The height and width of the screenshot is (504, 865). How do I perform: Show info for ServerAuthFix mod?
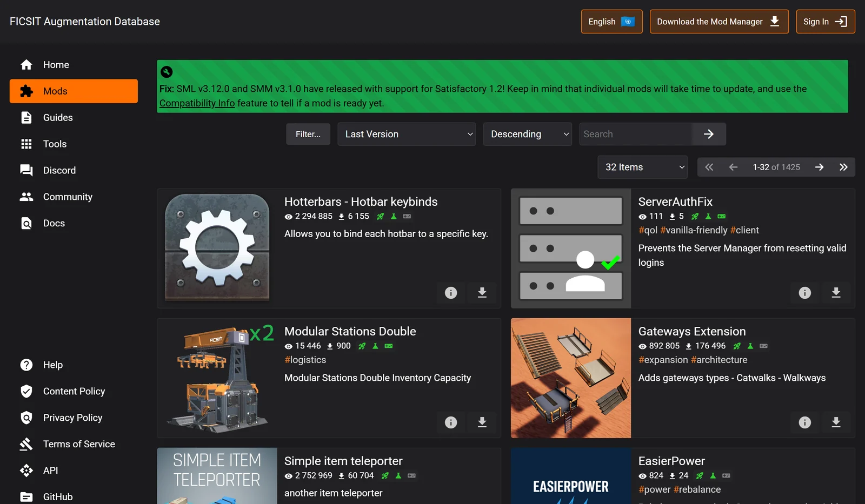pyautogui.click(x=805, y=293)
